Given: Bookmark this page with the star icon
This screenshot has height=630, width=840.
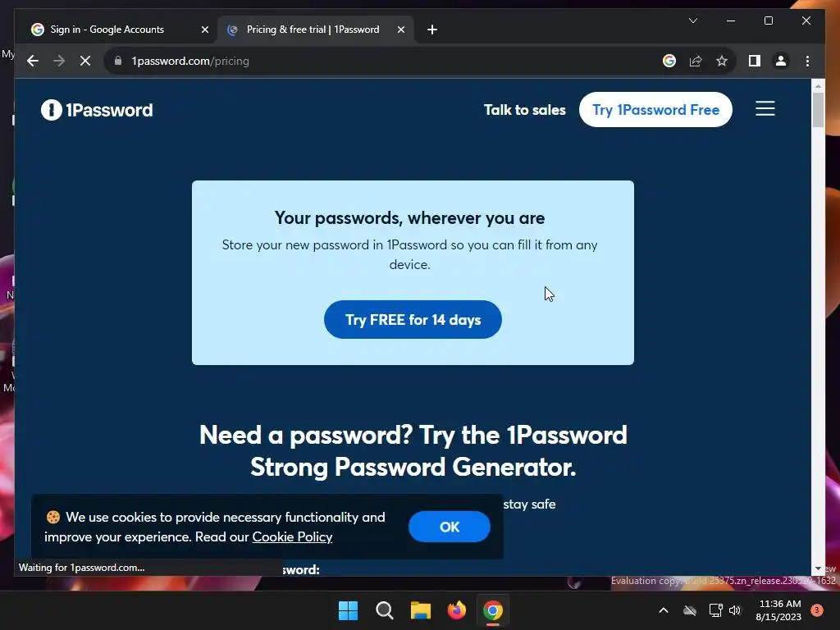Looking at the screenshot, I should pyautogui.click(x=722, y=61).
